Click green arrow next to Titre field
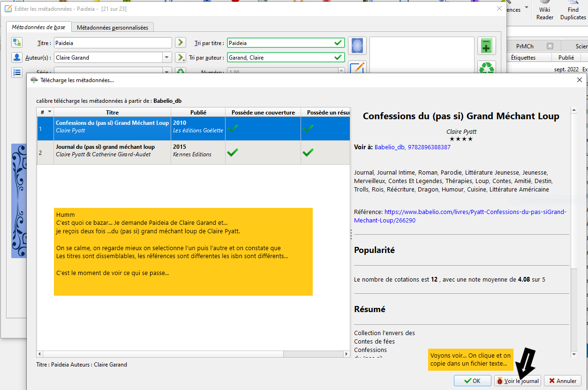 coord(181,43)
